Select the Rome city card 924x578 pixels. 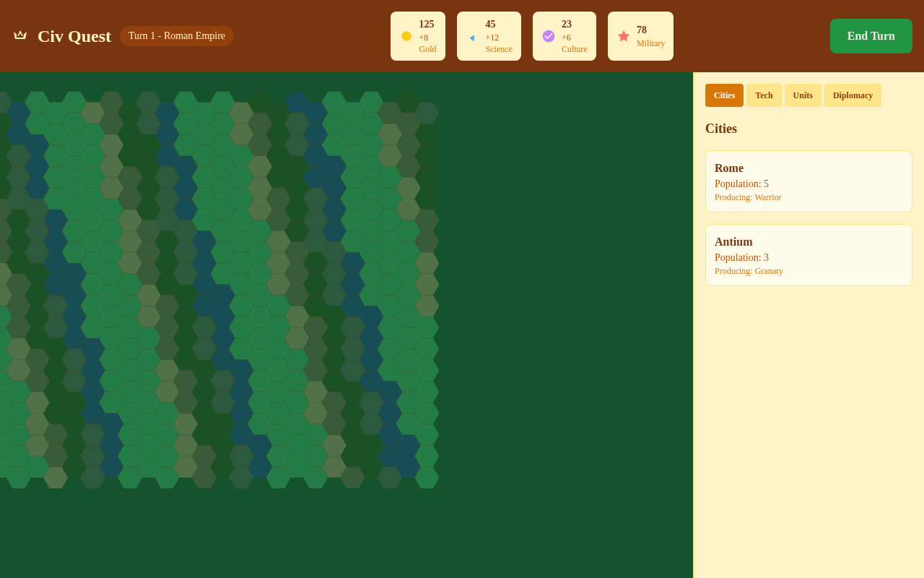[808, 181]
